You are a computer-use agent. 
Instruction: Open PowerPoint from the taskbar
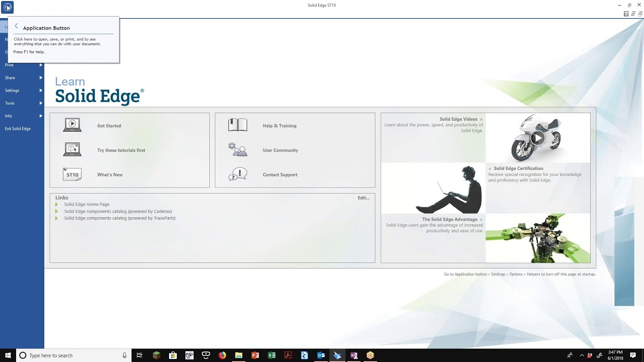tap(255, 355)
